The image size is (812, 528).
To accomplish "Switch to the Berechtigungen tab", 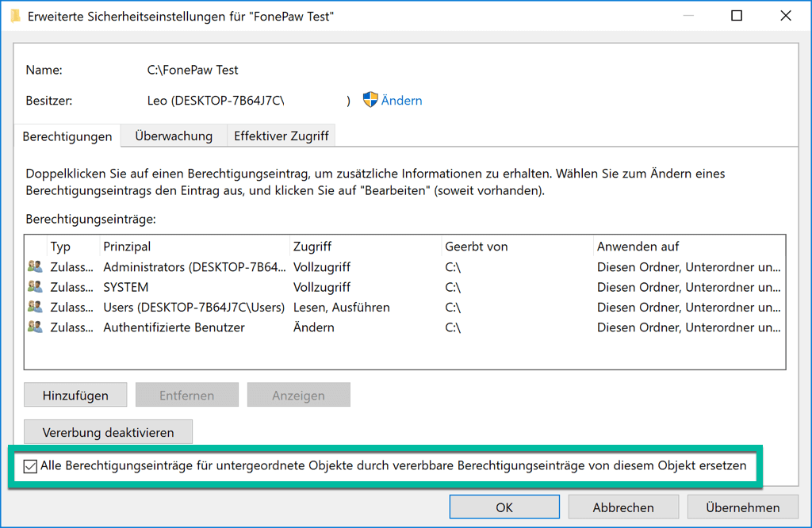I will [67, 136].
